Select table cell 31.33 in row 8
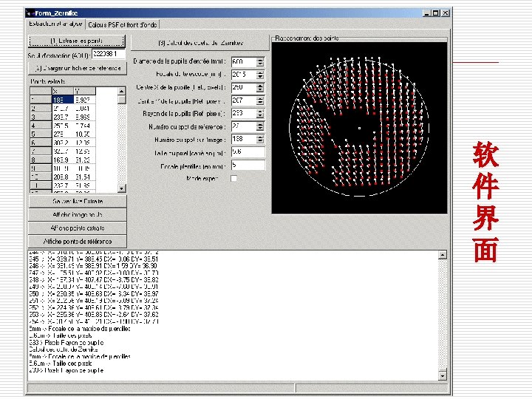532x399 pixels. (x=84, y=160)
